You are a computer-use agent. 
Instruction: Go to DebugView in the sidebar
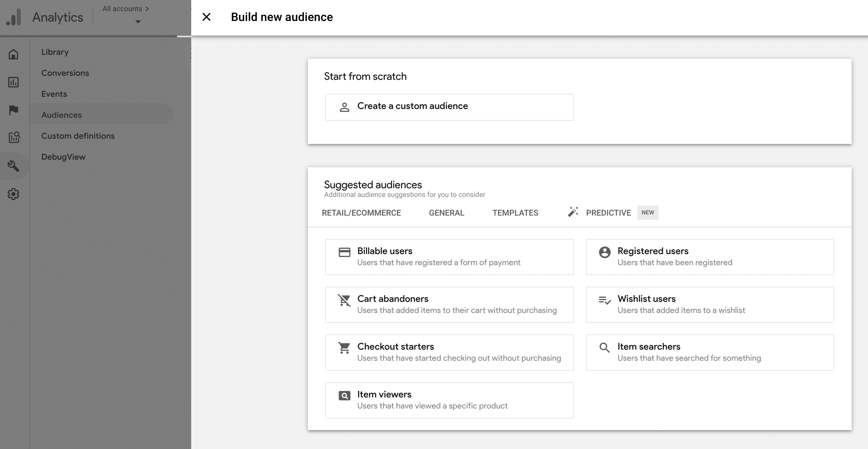pos(63,157)
